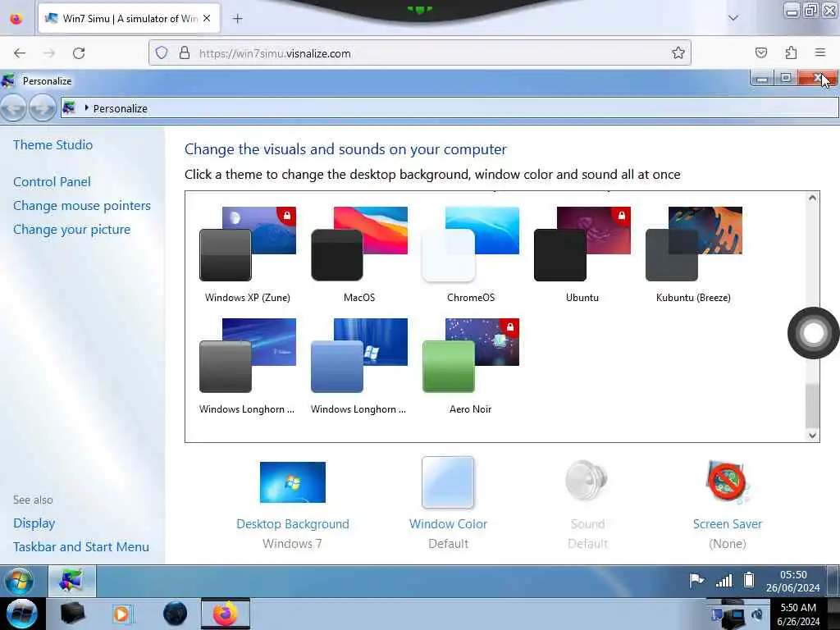
Task: Open Desktop Background settings icon
Action: point(293,482)
